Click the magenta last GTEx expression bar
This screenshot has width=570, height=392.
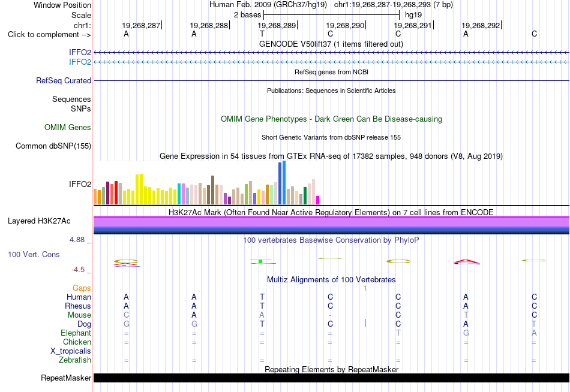[x=318, y=200]
